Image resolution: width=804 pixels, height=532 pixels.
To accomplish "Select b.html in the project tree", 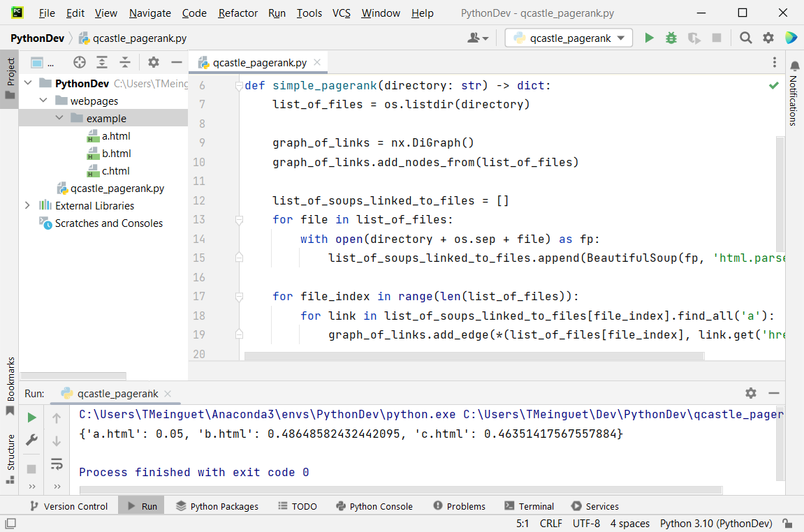I will (x=116, y=154).
